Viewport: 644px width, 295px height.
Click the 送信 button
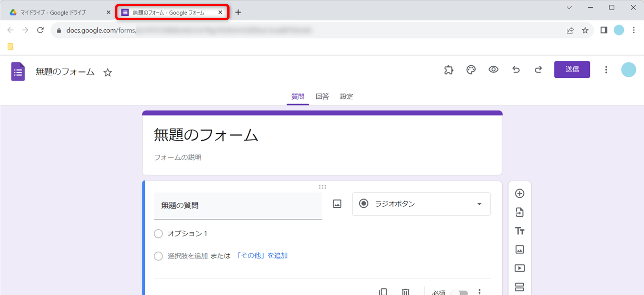[572, 70]
